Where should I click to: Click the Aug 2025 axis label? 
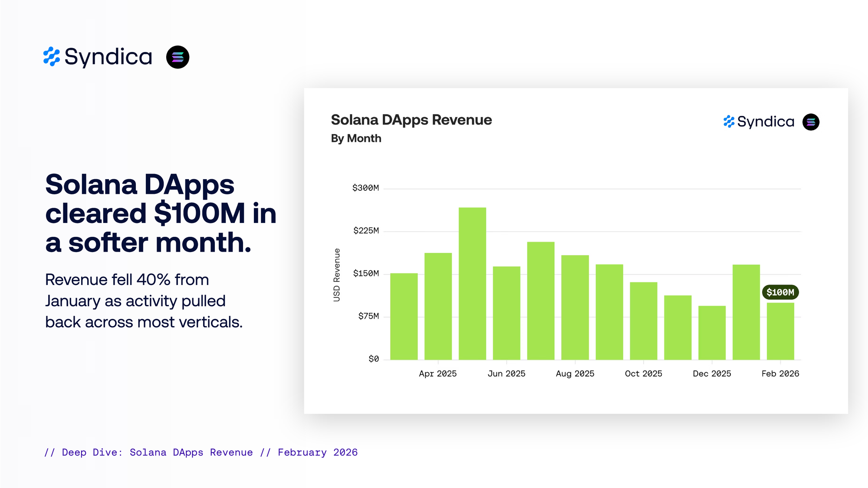tap(575, 373)
